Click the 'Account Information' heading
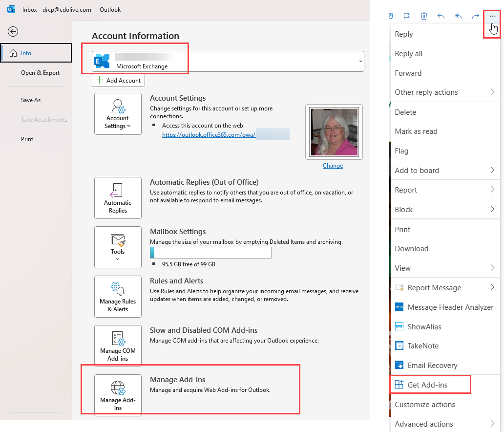This screenshot has width=504, height=432. coord(135,36)
